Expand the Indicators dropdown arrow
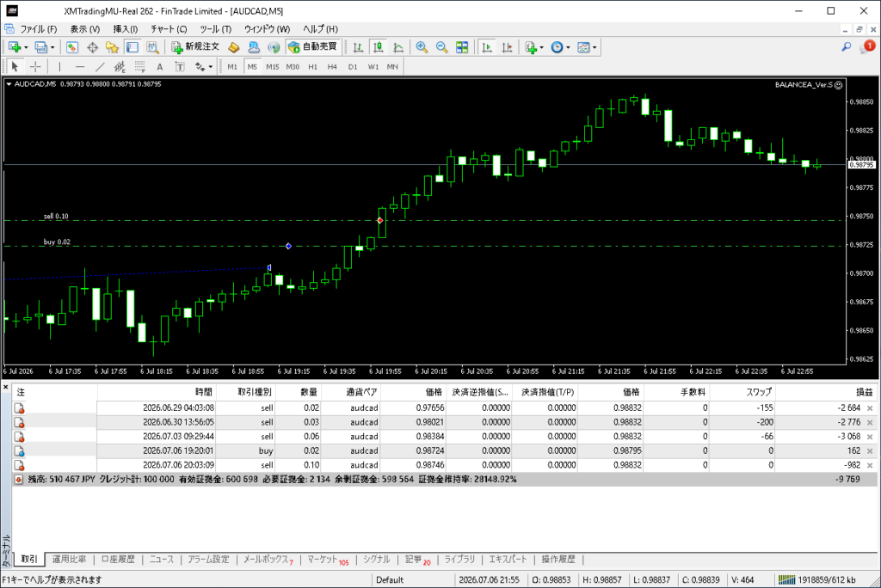This screenshot has height=588, width=881. point(542,47)
